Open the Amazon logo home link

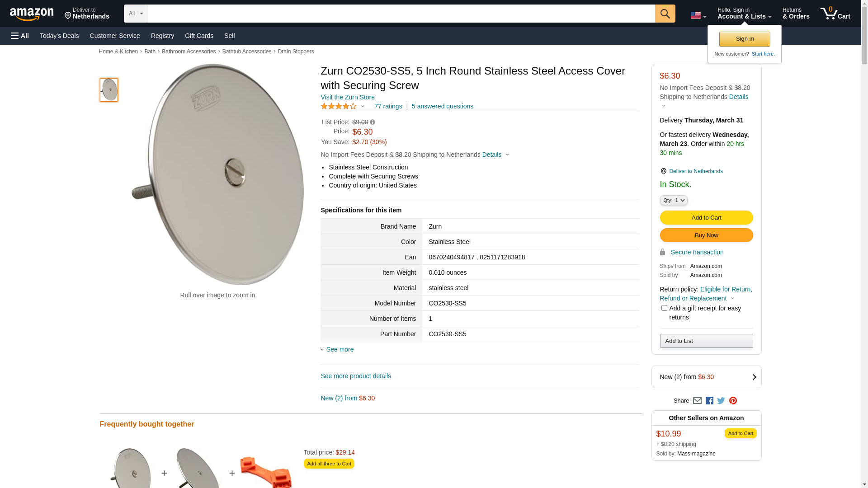[32, 14]
